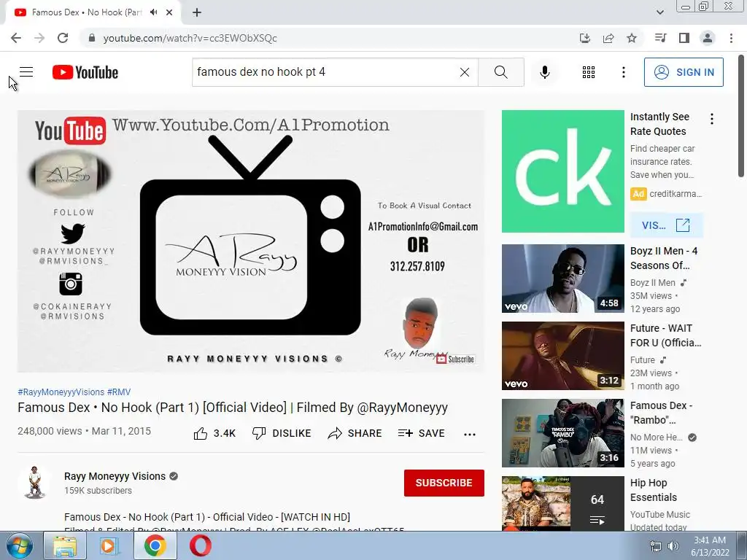747x560 pixels.
Task: Like the video with thumbs up
Action: click(x=214, y=433)
